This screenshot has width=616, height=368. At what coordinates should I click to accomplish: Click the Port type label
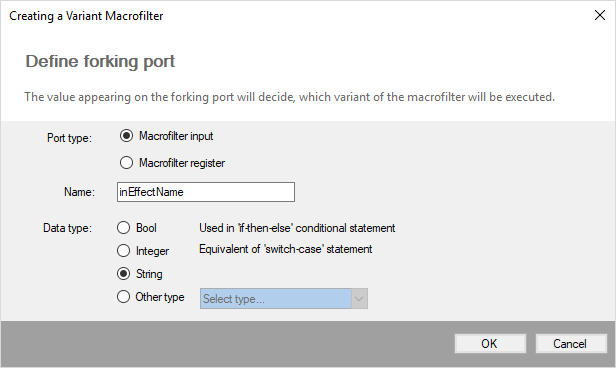[x=69, y=138]
